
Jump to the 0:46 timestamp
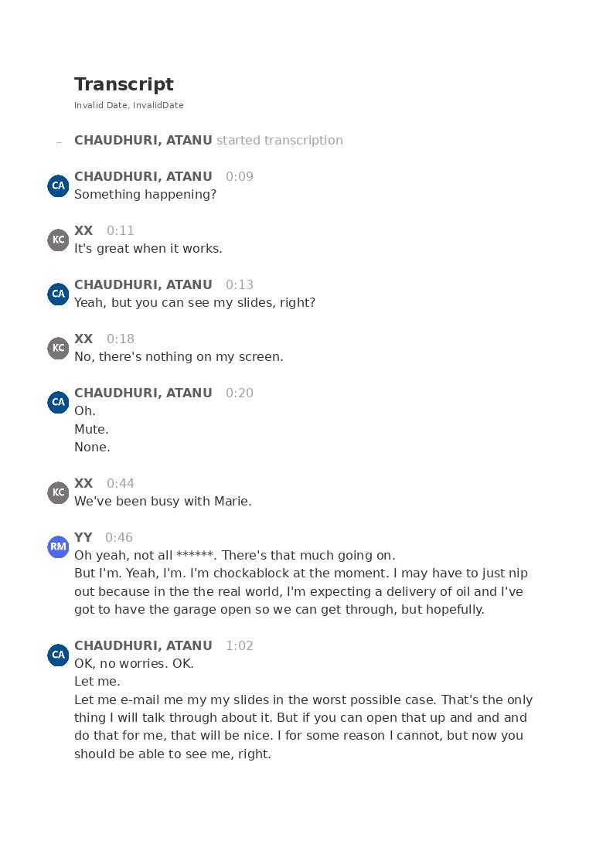point(119,537)
